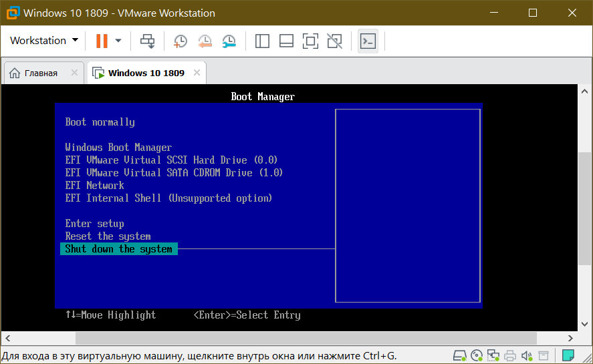The height and width of the screenshot is (364, 593).
Task: Select Boot normally entry
Action: tap(100, 122)
